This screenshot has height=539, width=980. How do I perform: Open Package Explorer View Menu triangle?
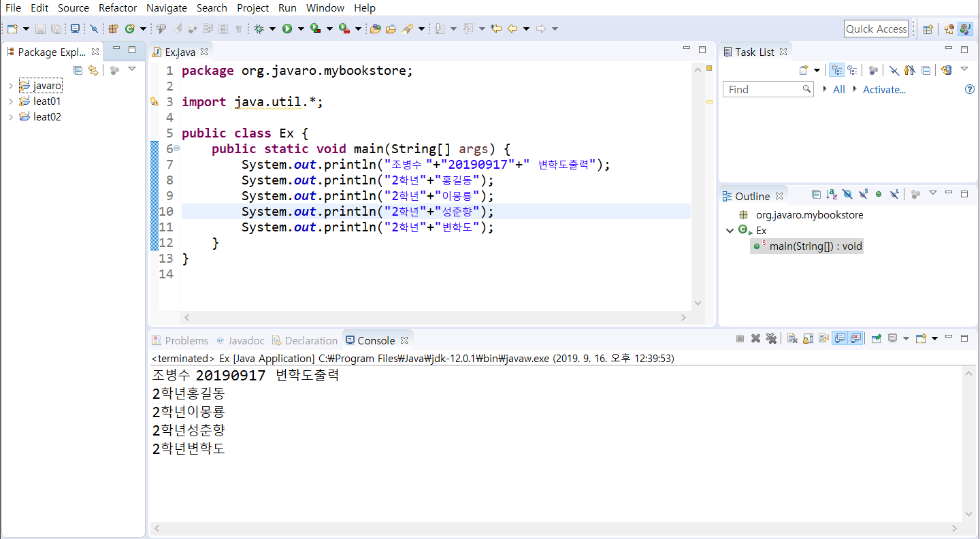tap(132, 69)
